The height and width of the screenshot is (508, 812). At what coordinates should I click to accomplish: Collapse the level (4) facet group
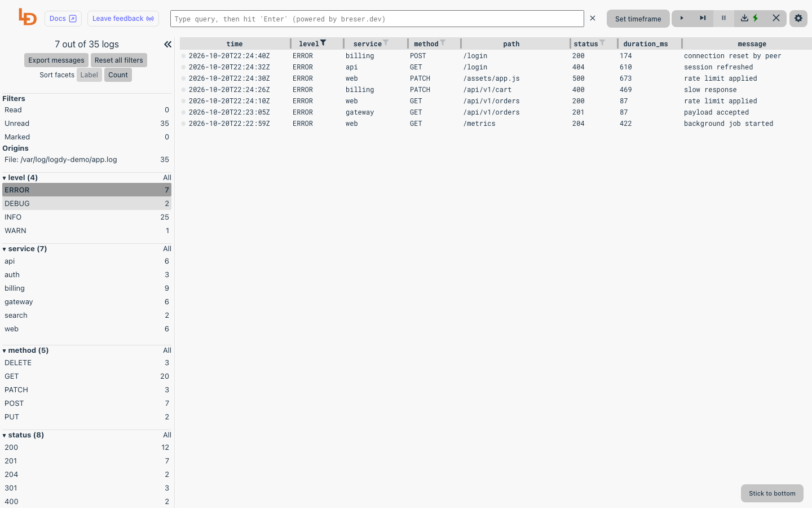tap(20, 178)
